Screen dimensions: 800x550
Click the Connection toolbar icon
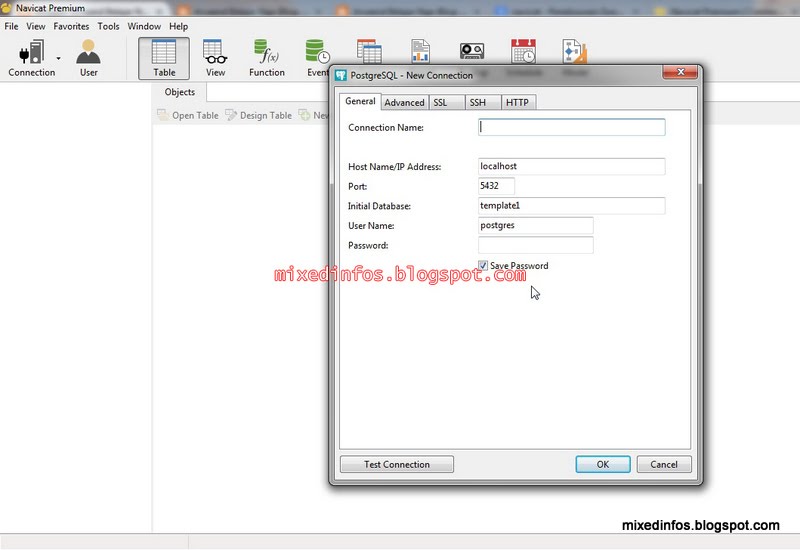(x=32, y=58)
